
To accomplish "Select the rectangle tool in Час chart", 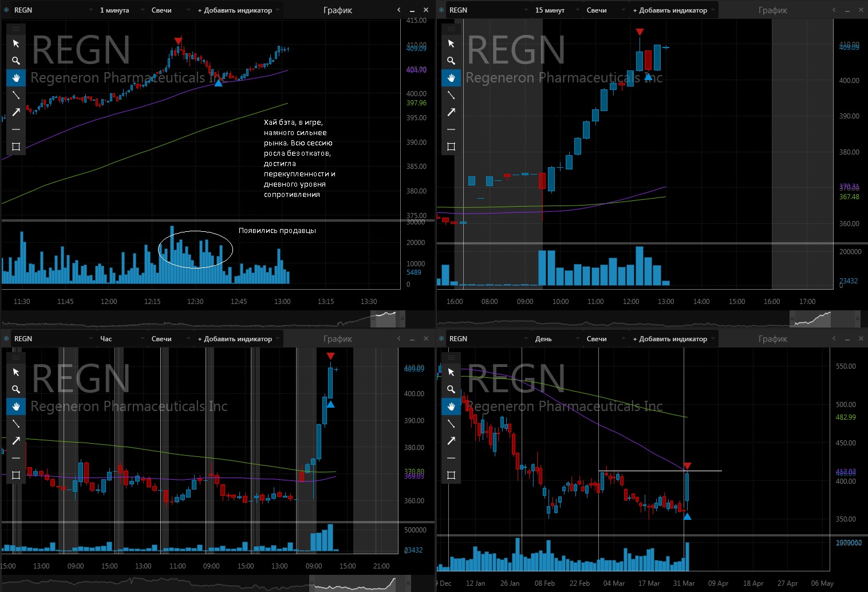I will tap(16, 475).
